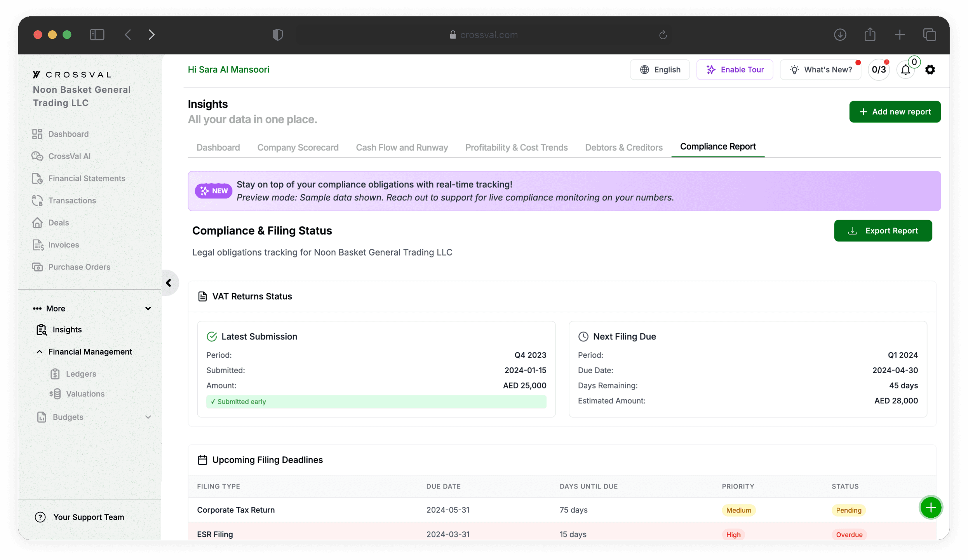Open browser downloads icon
This screenshot has width=968, height=560.
[x=840, y=35]
